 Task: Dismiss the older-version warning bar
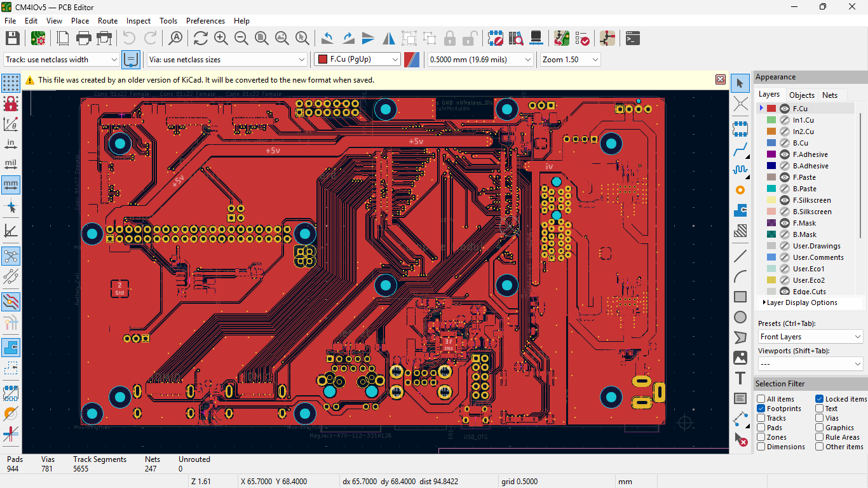(x=721, y=79)
